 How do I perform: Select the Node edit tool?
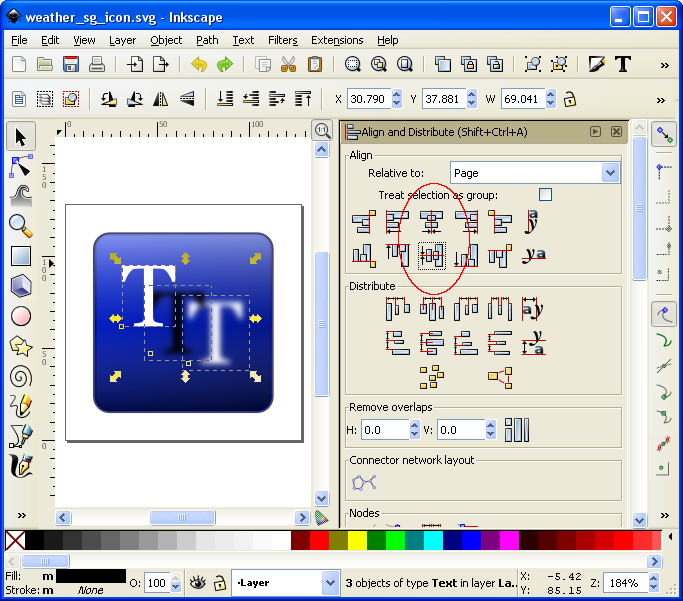click(20, 166)
